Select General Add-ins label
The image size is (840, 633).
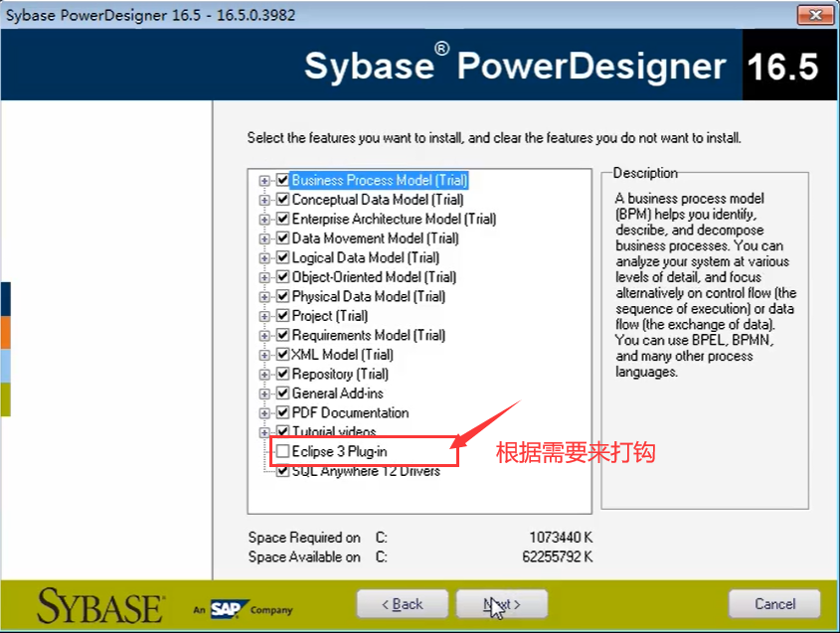(338, 394)
